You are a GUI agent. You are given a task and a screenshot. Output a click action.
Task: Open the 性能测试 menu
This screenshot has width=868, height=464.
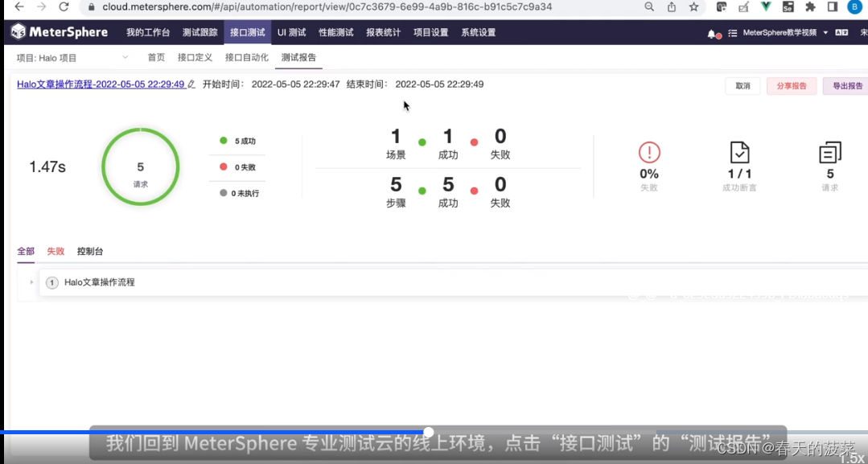coord(336,33)
